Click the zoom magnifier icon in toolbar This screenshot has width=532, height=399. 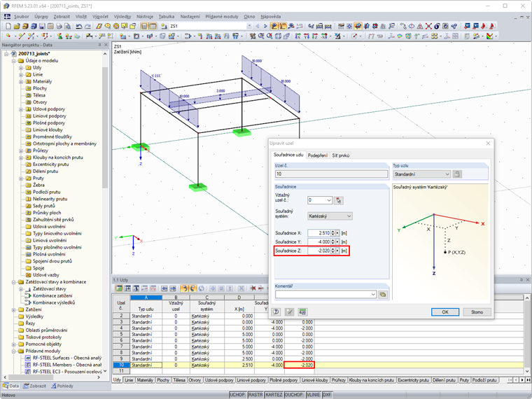tap(261, 36)
